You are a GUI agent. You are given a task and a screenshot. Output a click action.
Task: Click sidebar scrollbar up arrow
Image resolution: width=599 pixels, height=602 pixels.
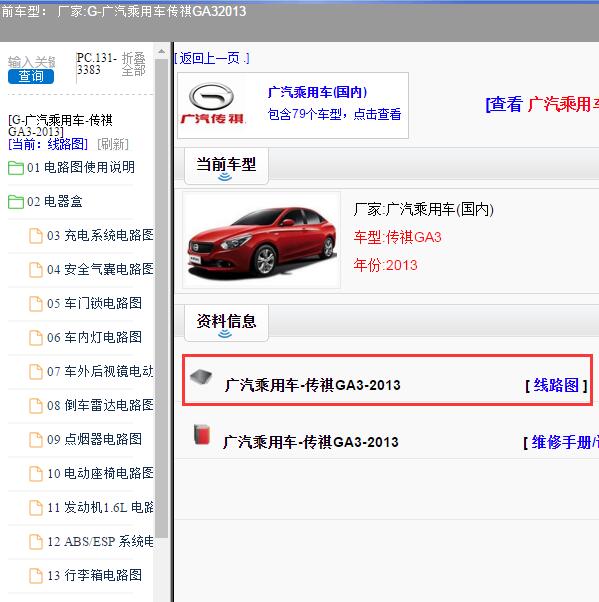(x=162, y=51)
